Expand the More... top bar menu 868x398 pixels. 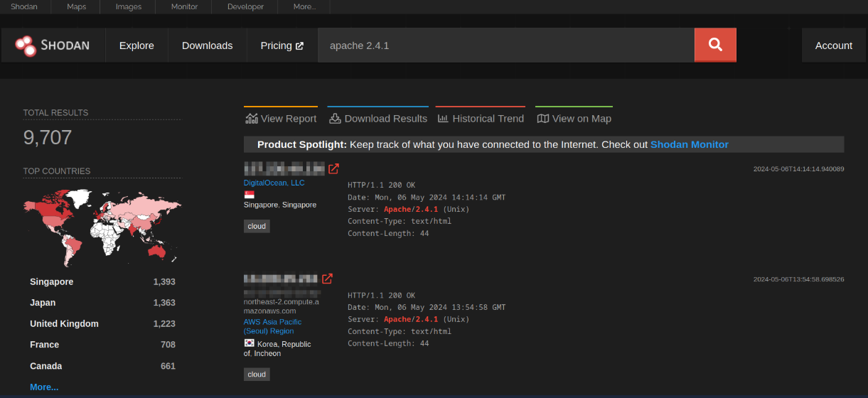(304, 6)
